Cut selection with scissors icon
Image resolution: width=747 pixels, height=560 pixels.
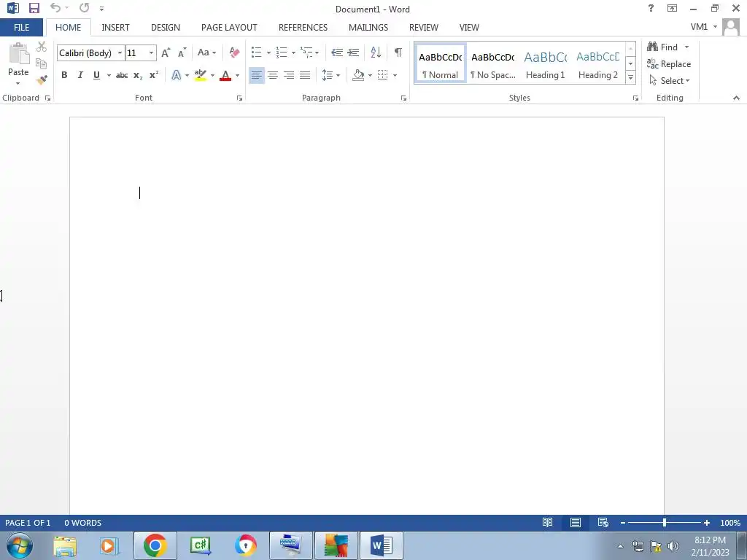(42, 46)
